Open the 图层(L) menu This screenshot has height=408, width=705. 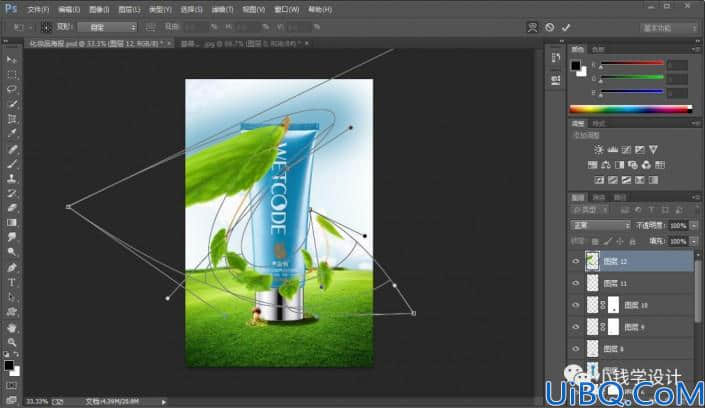click(129, 9)
